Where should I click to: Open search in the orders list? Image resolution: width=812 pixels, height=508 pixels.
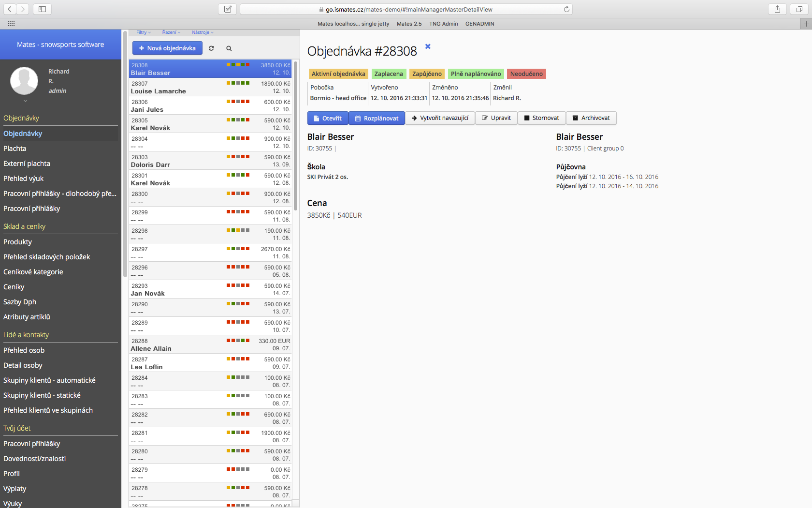pyautogui.click(x=229, y=48)
